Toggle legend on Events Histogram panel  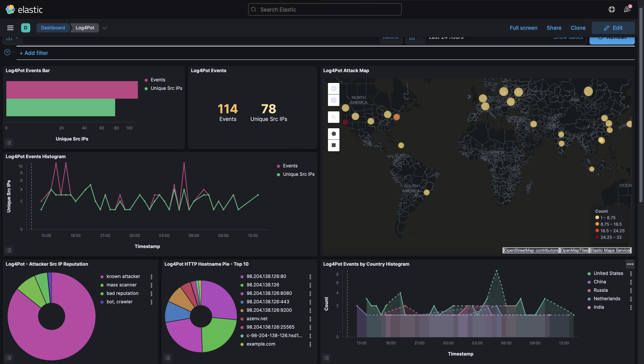(x=9, y=250)
